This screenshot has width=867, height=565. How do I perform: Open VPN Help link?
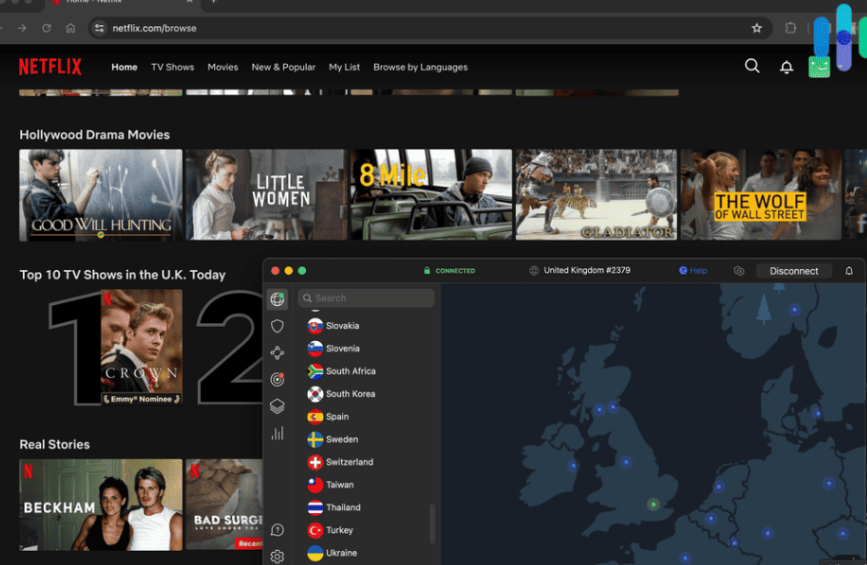pos(693,271)
